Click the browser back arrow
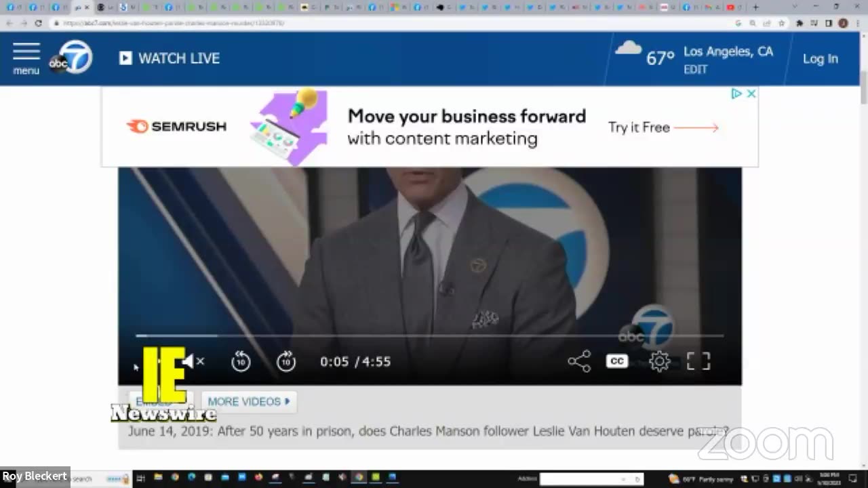 pyautogui.click(x=9, y=23)
